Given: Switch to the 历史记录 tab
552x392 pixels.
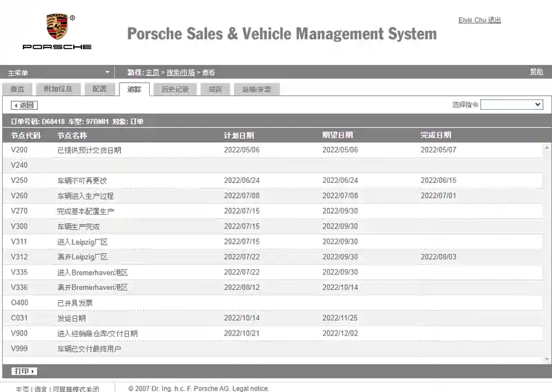Looking at the screenshot, I should pyautogui.click(x=175, y=89).
